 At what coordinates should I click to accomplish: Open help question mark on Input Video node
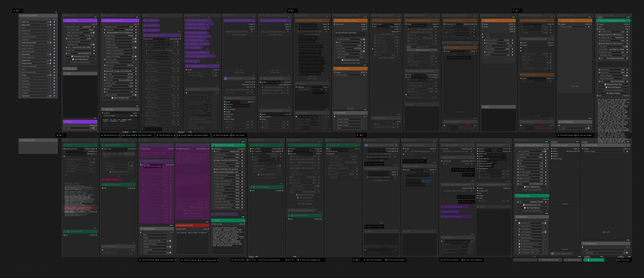click(x=400, y=20)
